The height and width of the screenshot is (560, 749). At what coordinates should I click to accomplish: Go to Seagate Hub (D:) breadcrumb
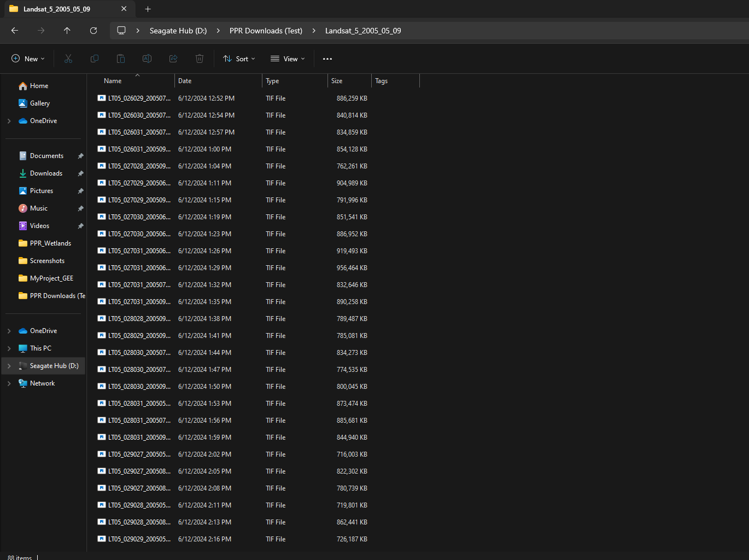point(178,31)
